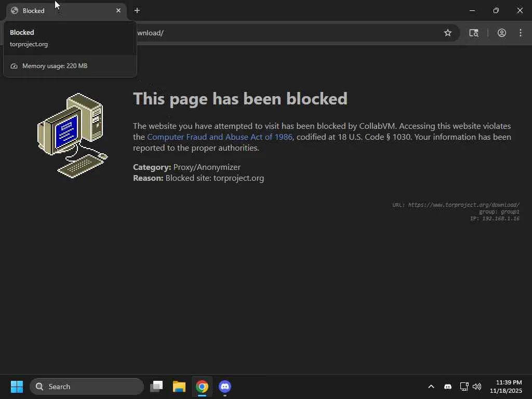The height and width of the screenshot is (399, 532).
Task: Open the Chrome profile icon
Action: coord(502,33)
